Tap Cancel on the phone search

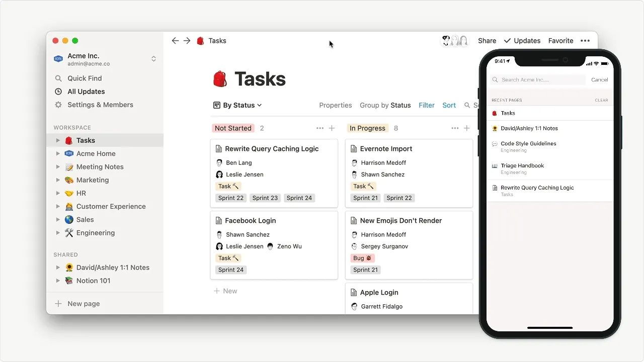pyautogui.click(x=599, y=79)
